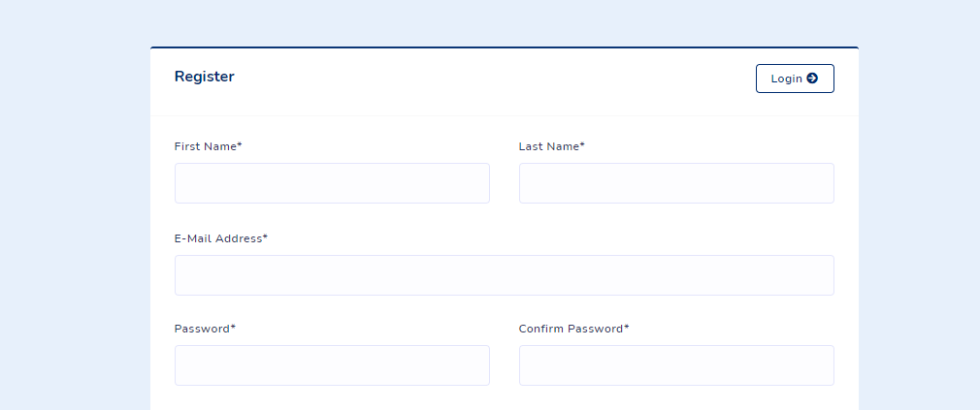Click the E-Mail Address label text
Image resolution: width=980 pixels, height=410 pixels.
coord(220,238)
